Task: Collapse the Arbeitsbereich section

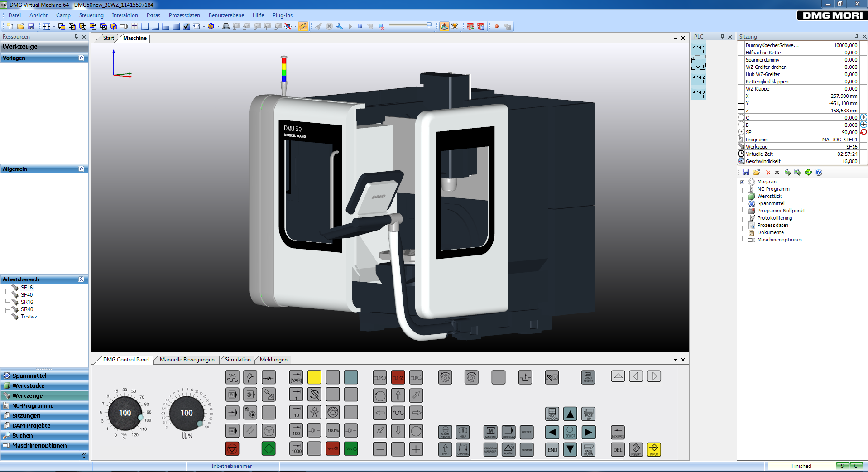Action: click(x=82, y=279)
